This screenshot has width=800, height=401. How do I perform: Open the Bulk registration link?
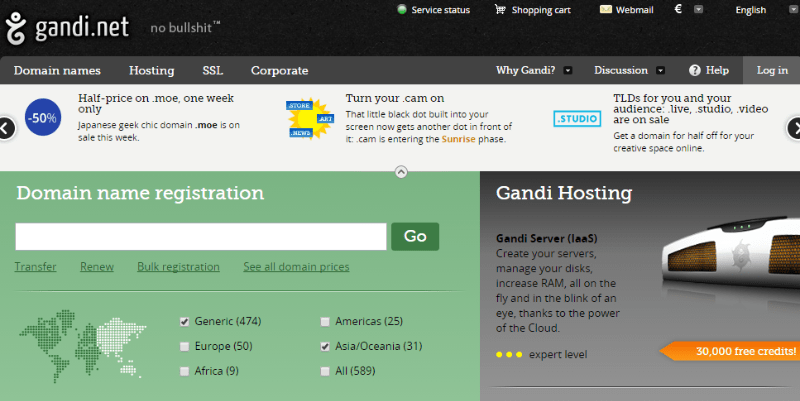tap(179, 267)
